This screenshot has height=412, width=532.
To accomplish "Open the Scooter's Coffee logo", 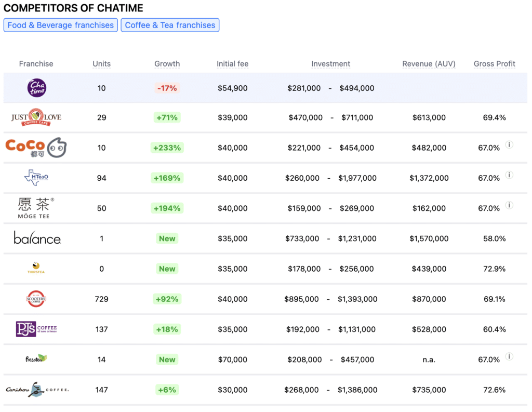I will coord(36,299).
